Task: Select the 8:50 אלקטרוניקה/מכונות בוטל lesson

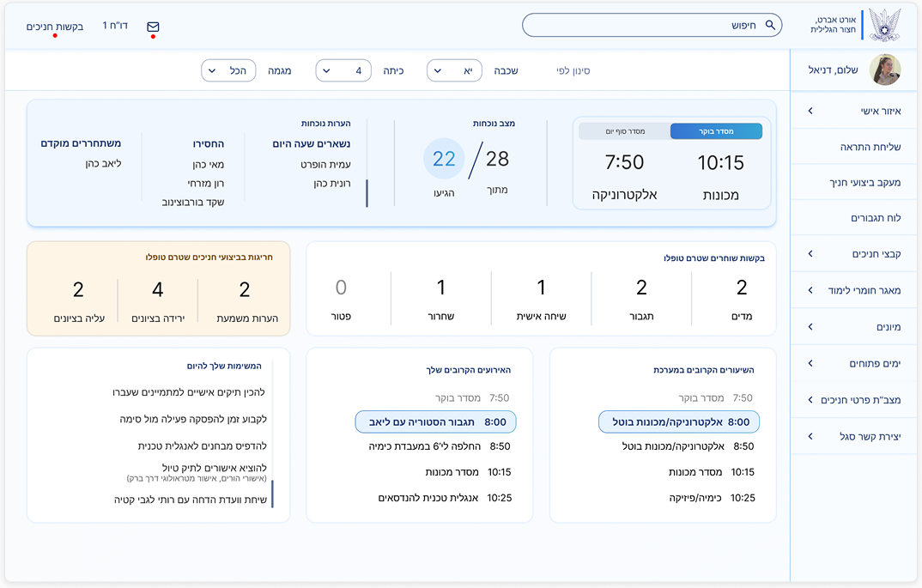Action: (688, 446)
